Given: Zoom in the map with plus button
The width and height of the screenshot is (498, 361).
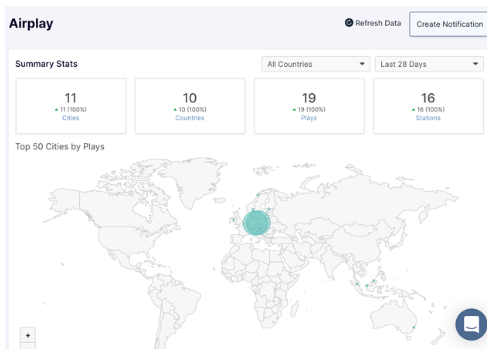Looking at the screenshot, I should click(x=28, y=335).
